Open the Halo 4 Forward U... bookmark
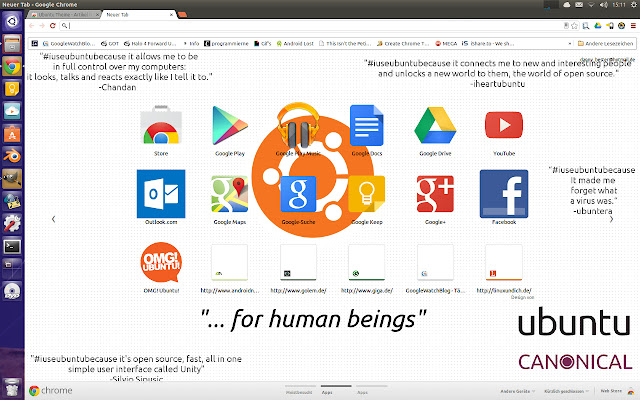640x400 pixels. coord(150,43)
